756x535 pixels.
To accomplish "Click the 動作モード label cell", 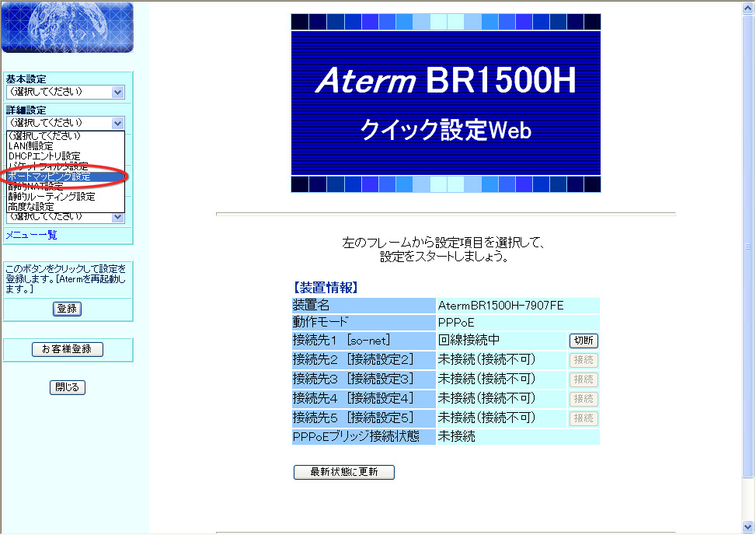I will pos(364,322).
